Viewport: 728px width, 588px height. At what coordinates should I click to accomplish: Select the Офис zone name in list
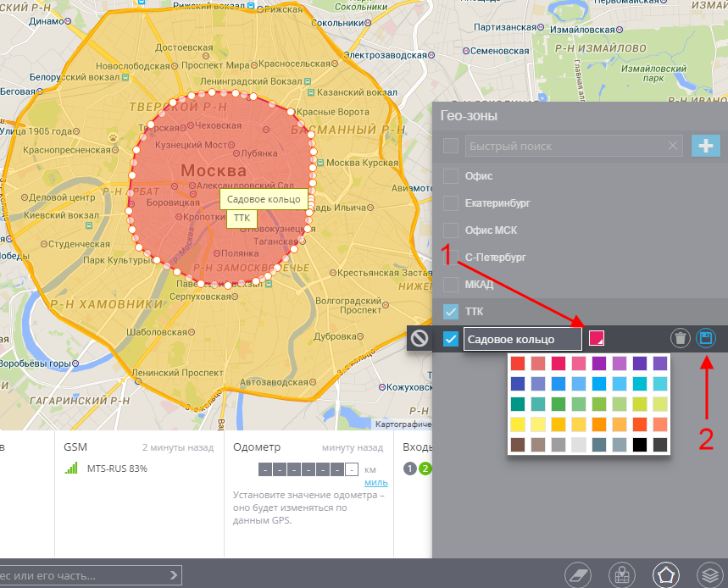point(479,176)
